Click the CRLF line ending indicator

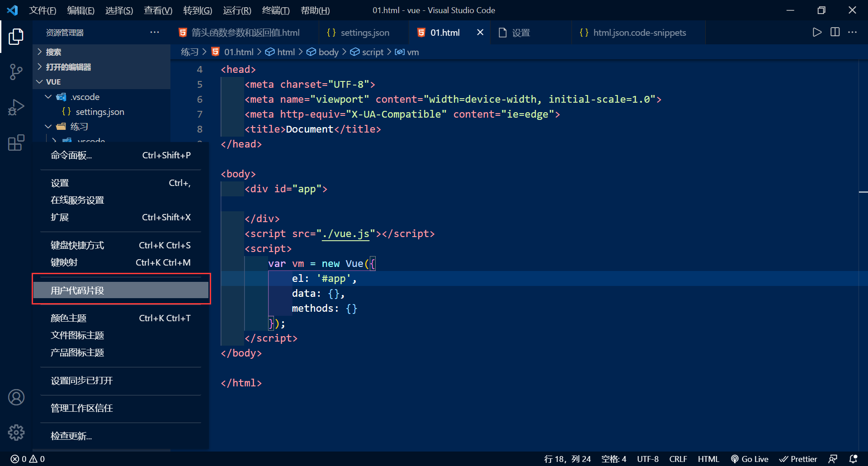(678, 459)
